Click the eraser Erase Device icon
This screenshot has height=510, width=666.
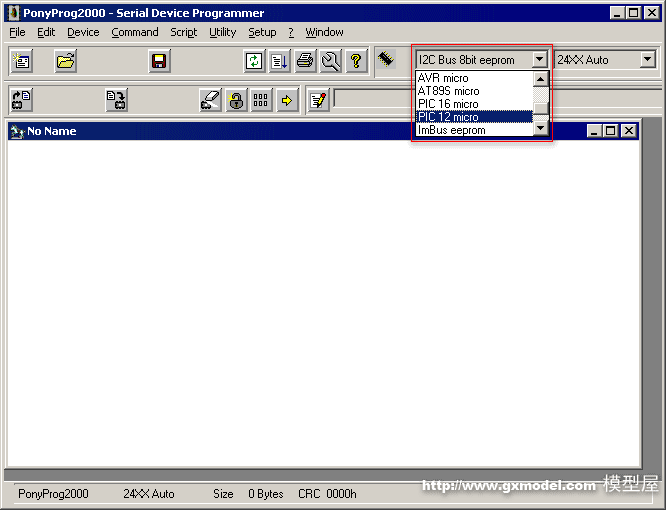coord(210,100)
